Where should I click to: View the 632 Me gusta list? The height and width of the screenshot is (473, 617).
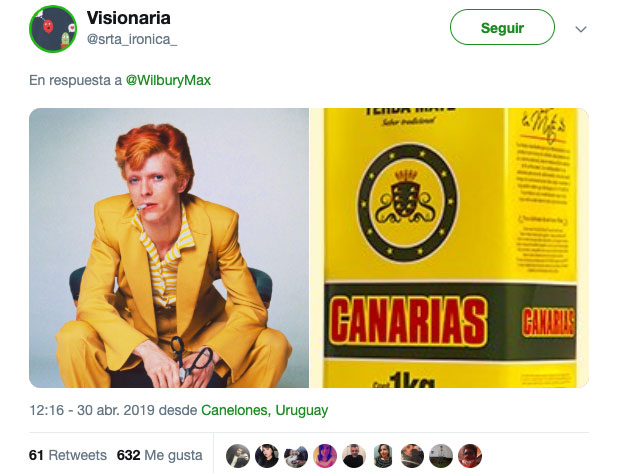pos(159,455)
